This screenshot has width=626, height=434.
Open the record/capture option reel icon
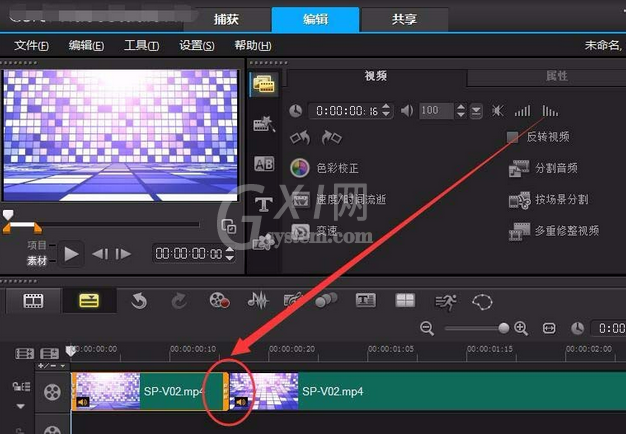(219, 301)
